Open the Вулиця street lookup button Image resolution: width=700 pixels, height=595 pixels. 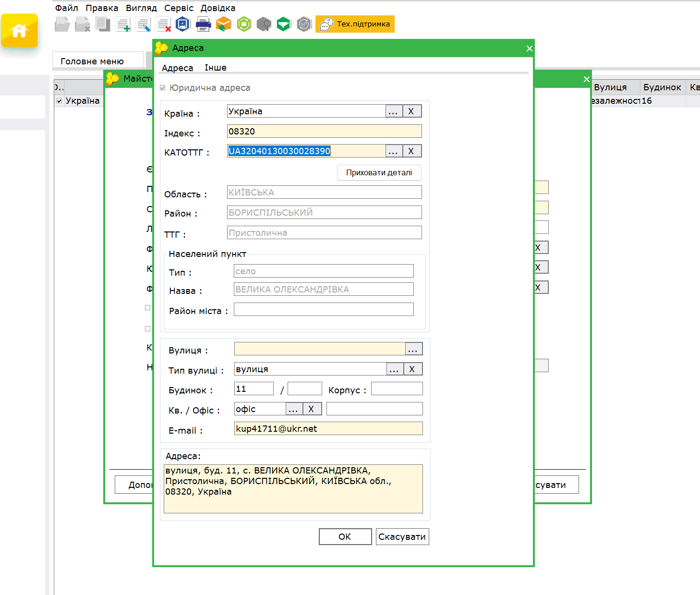coord(413,349)
